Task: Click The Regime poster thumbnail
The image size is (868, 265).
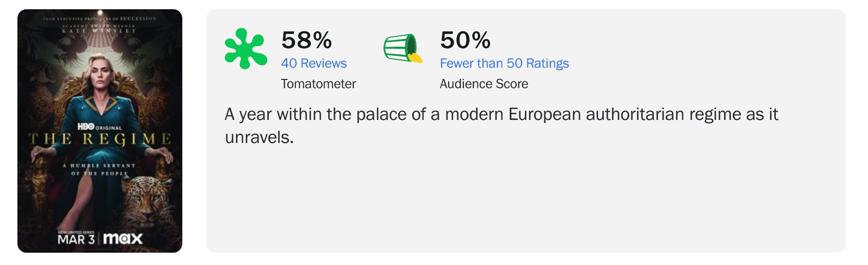Action: pyautogui.click(x=100, y=131)
